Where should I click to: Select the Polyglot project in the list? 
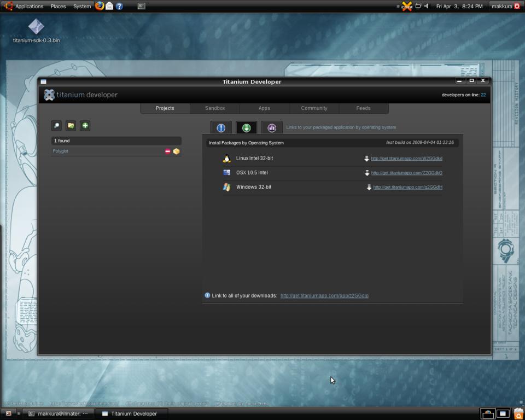pyautogui.click(x=61, y=151)
